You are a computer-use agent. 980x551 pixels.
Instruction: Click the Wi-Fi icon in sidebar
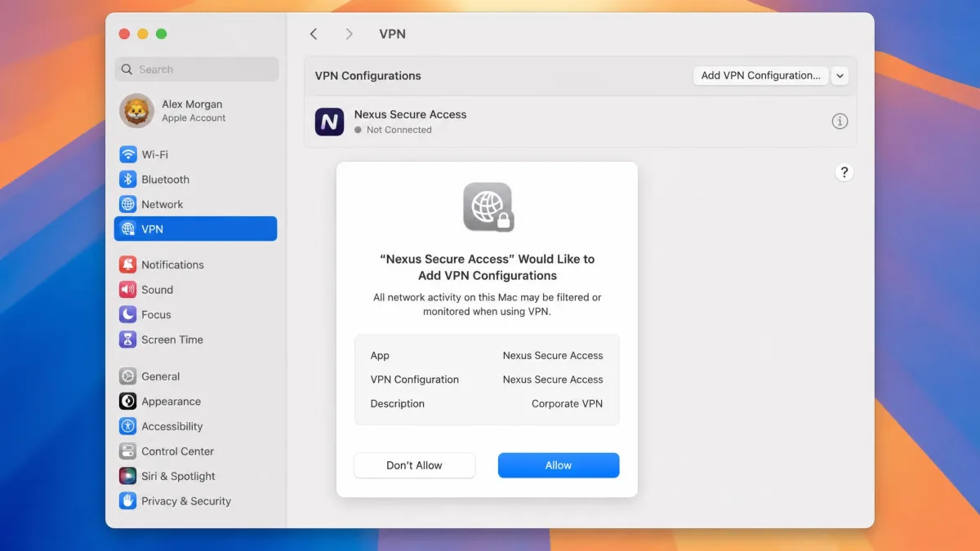pos(127,154)
